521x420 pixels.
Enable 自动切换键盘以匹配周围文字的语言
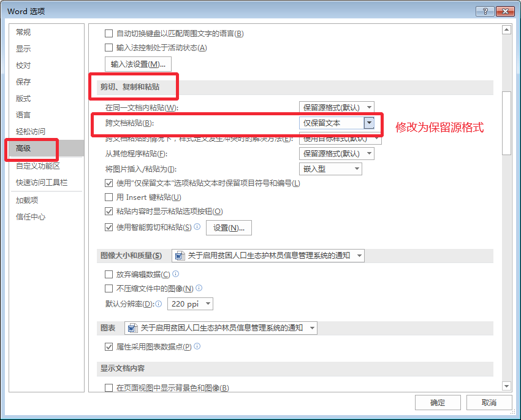coord(108,34)
